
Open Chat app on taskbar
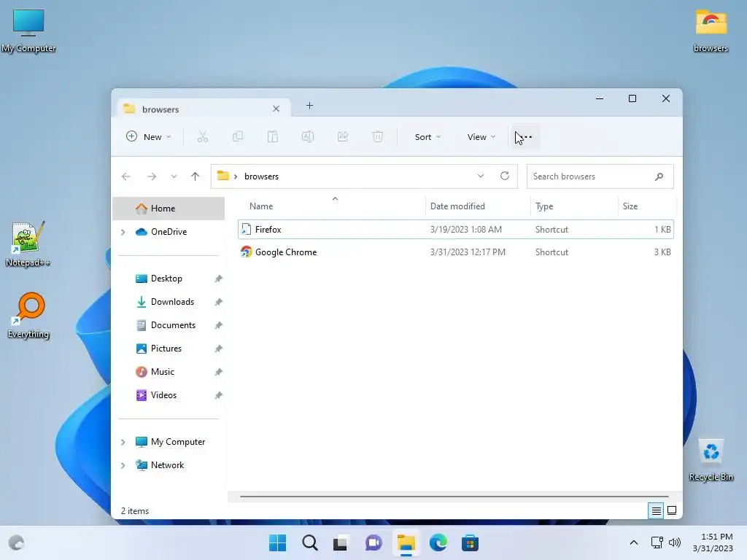tap(373, 542)
